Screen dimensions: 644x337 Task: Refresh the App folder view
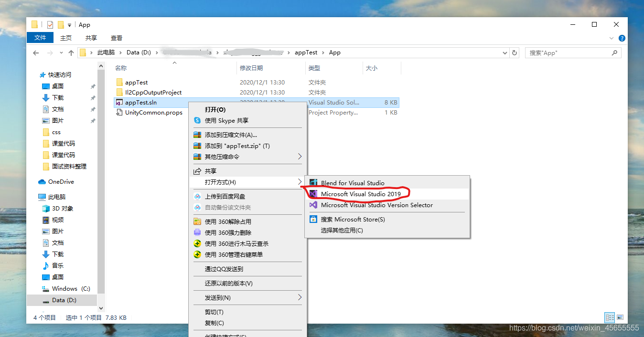pyautogui.click(x=515, y=53)
